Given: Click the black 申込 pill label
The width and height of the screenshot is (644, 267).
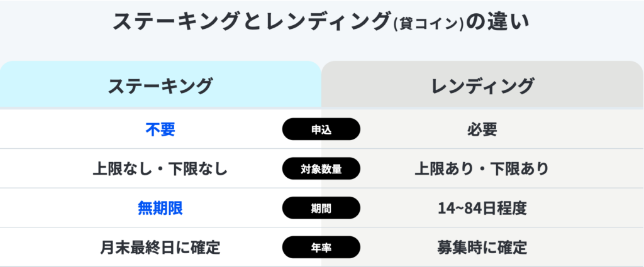Looking at the screenshot, I should 321,129.
